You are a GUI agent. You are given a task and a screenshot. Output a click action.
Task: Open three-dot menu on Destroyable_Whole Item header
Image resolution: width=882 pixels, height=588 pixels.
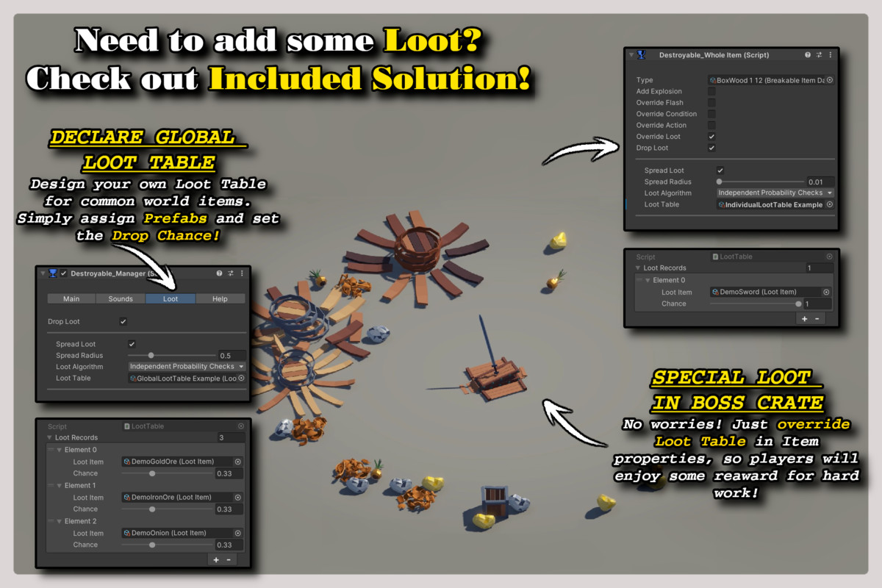point(831,55)
